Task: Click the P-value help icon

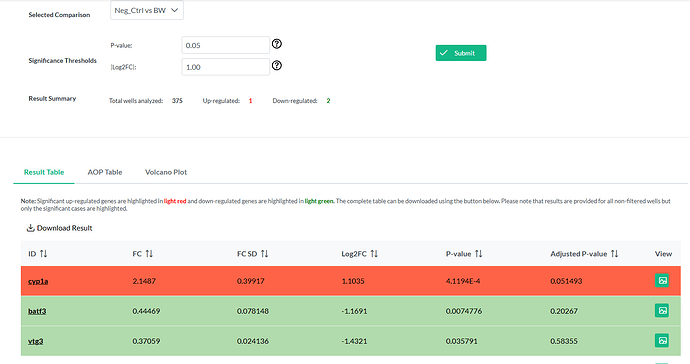Action: pos(276,44)
